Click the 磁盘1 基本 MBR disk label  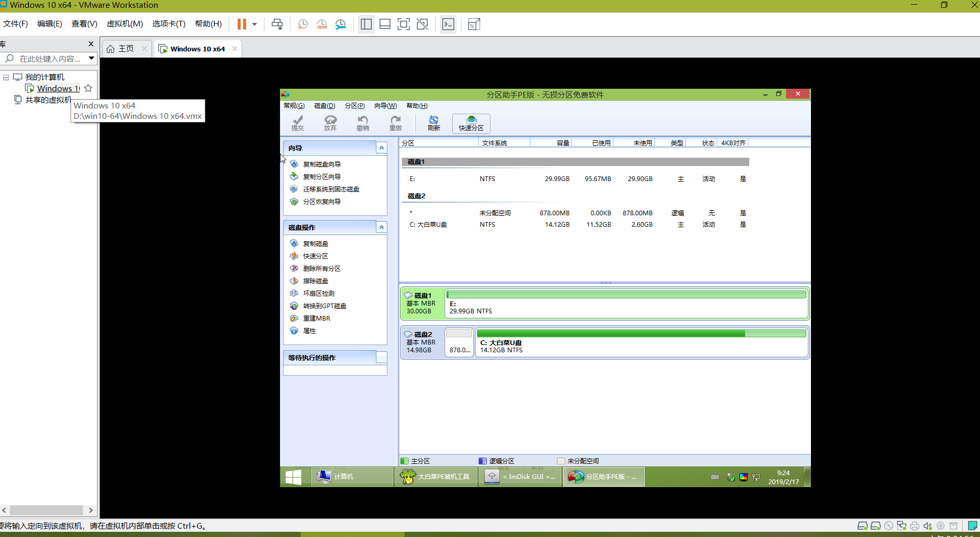422,303
